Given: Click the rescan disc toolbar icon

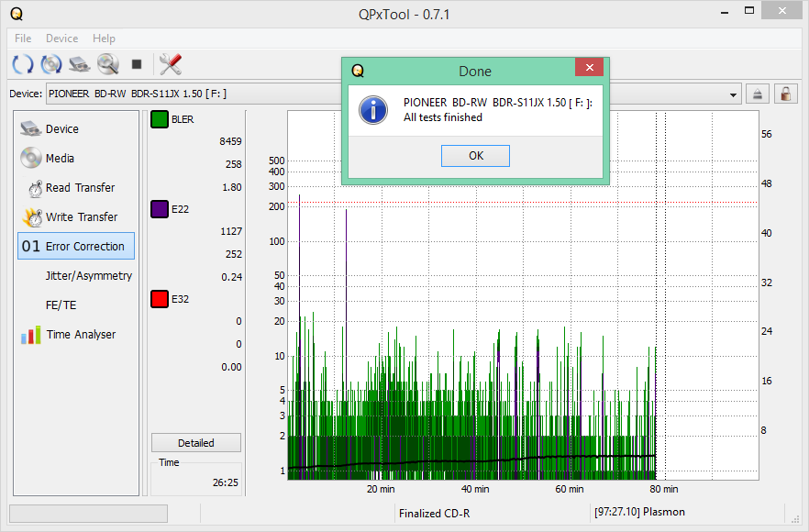Looking at the screenshot, I should (x=51, y=64).
